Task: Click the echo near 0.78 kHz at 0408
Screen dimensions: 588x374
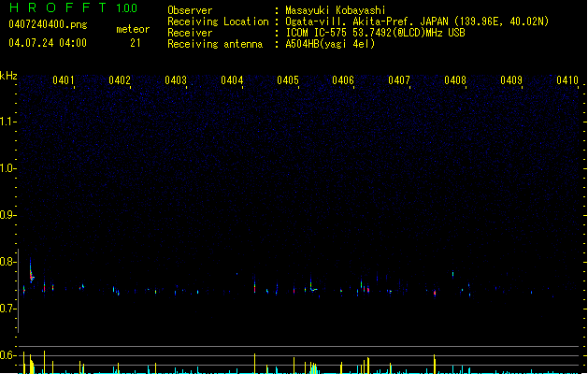Action: tap(453, 273)
